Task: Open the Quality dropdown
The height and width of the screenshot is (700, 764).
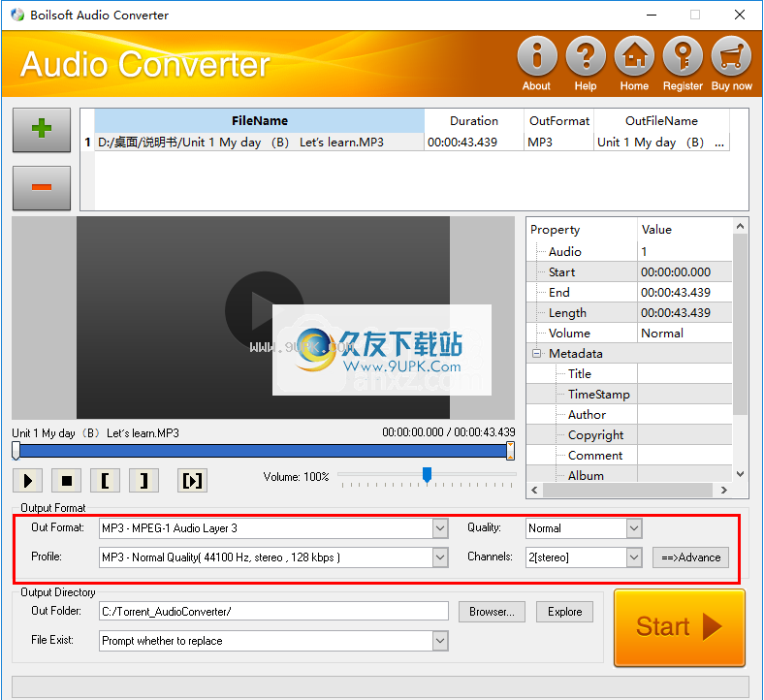Action: pyautogui.click(x=634, y=528)
